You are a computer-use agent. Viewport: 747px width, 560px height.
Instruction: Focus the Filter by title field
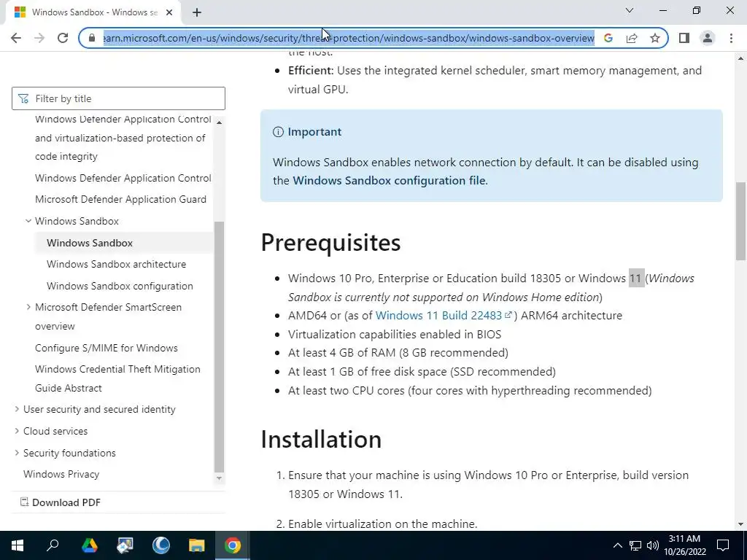(x=118, y=98)
